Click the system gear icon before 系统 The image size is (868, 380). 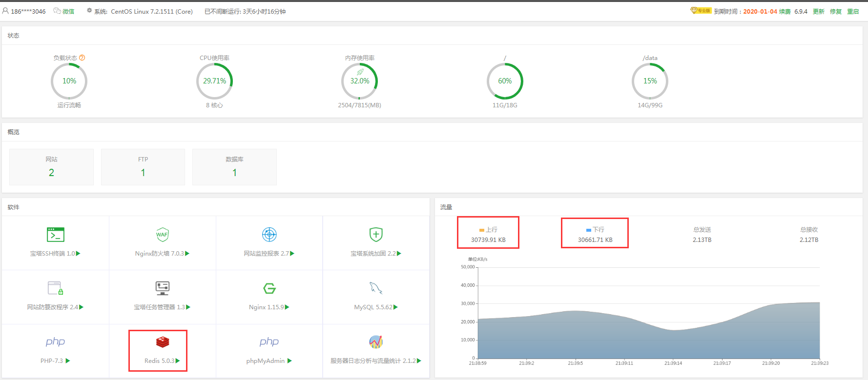(x=89, y=11)
